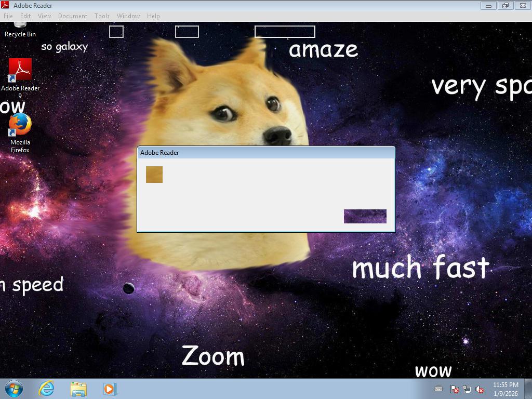Open the Document menu
The image size is (532, 399).
coord(72,16)
